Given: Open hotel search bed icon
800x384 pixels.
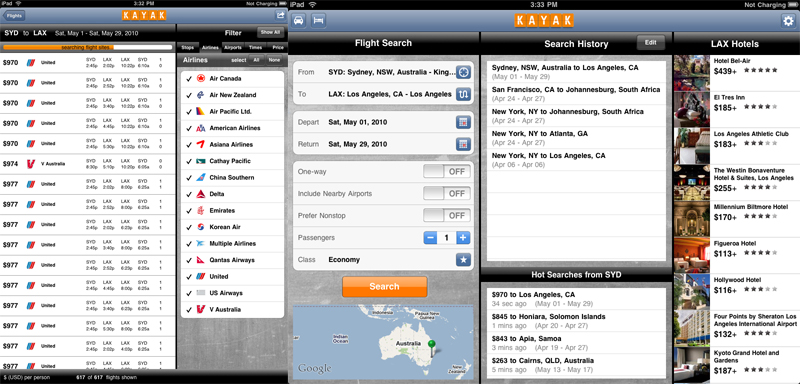Looking at the screenshot, I should point(318,21).
